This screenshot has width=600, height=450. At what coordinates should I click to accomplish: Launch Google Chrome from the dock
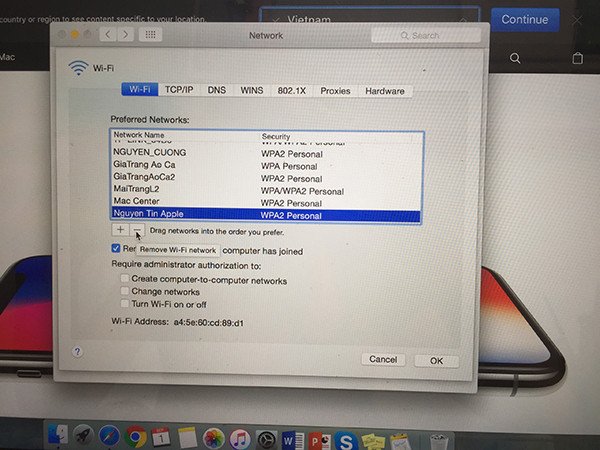(x=135, y=437)
